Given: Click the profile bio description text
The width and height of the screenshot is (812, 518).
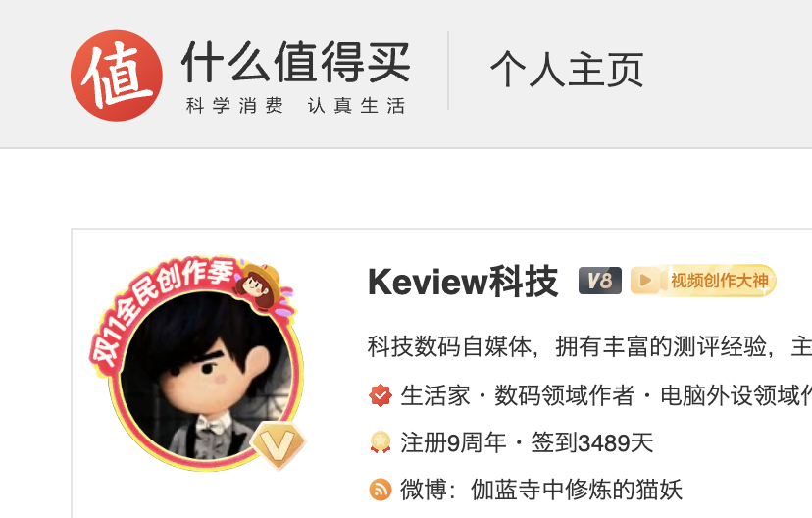Looking at the screenshot, I should coord(589,346).
